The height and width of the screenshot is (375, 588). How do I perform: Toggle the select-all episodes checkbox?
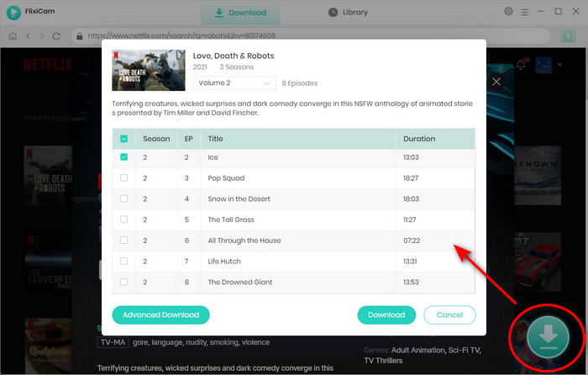(123, 139)
